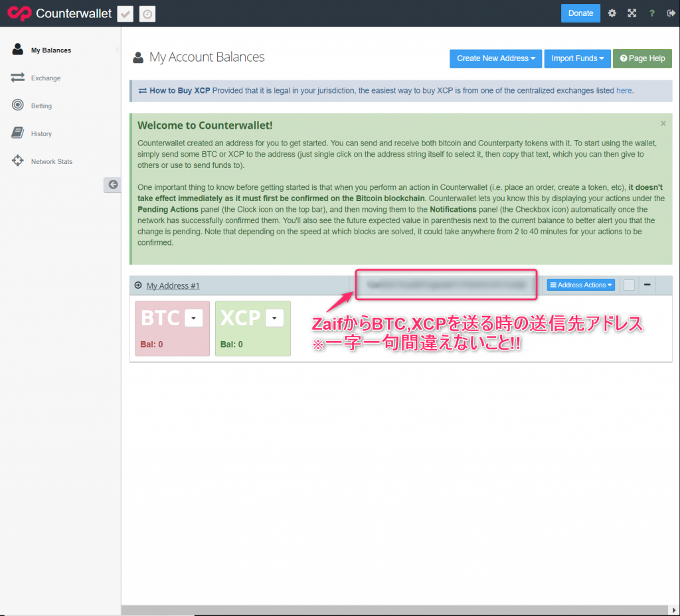
Task: Toggle fullscreen with the expand-arrows icon
Action: click(x=632, y=13)
